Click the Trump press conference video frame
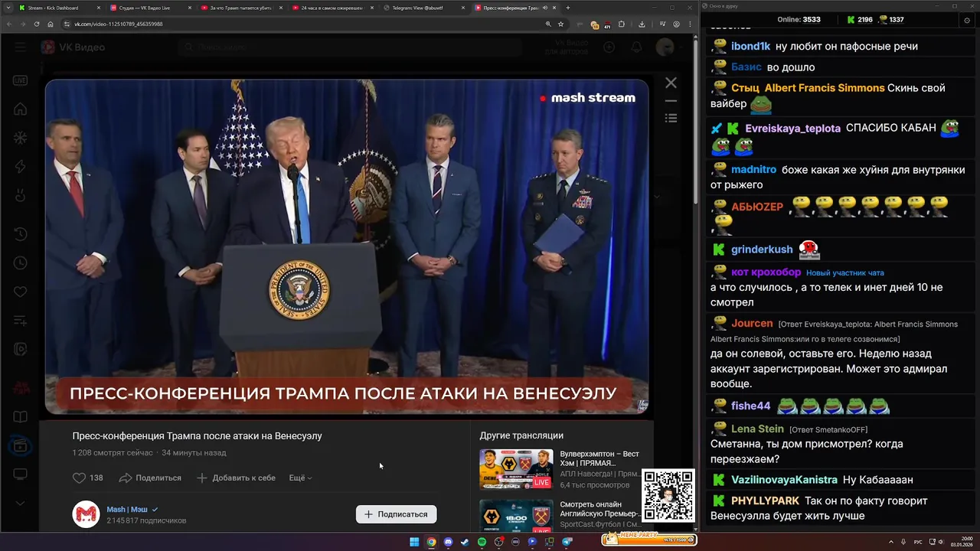Image resolution: width=980 pixels, height=551 pixels. point(346,246)
